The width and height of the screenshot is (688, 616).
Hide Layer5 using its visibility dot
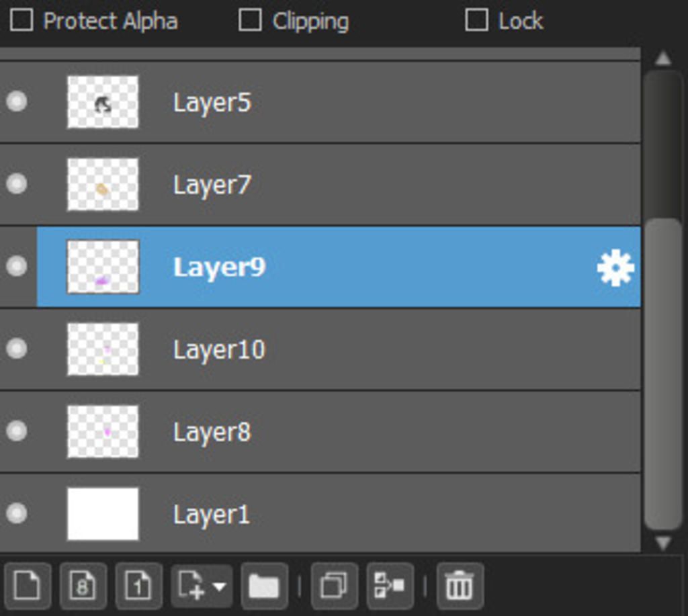[x=17, y=102]
